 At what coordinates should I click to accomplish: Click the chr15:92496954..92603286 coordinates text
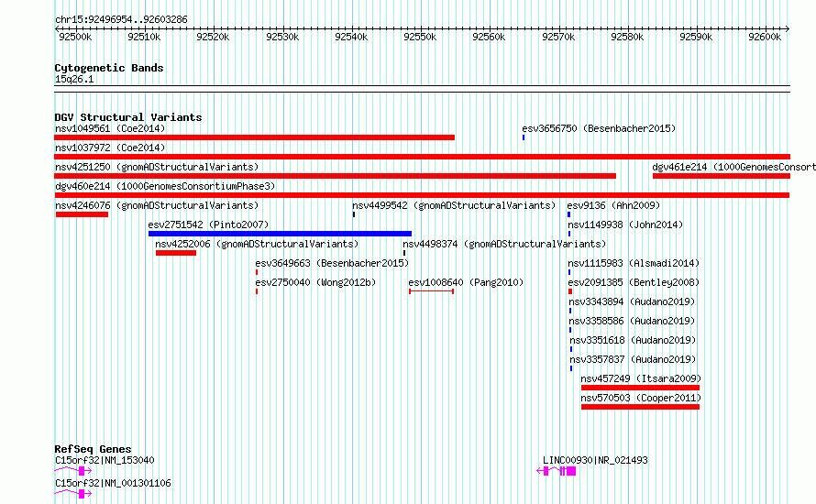pos(121,20)
